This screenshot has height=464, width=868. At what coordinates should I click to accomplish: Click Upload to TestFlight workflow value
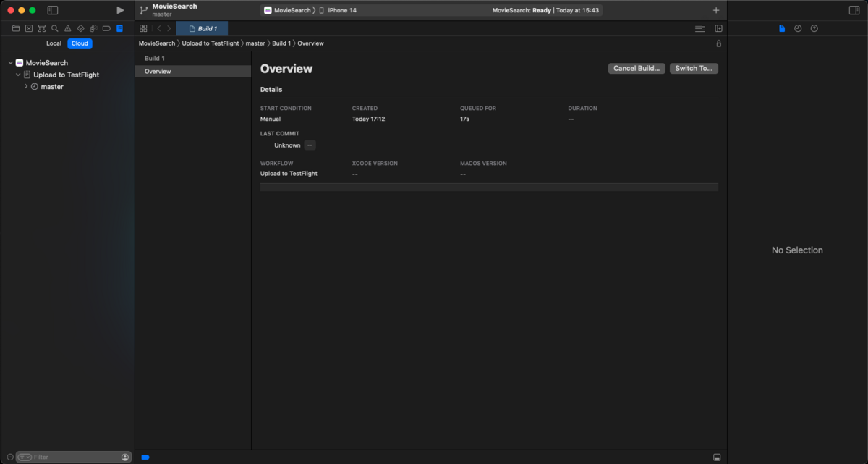tap(289, 174)
